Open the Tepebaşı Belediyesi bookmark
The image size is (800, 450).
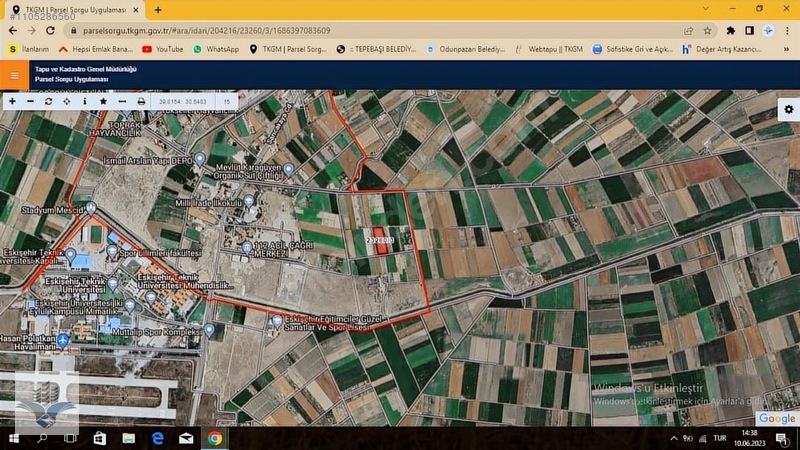point(377,49)
